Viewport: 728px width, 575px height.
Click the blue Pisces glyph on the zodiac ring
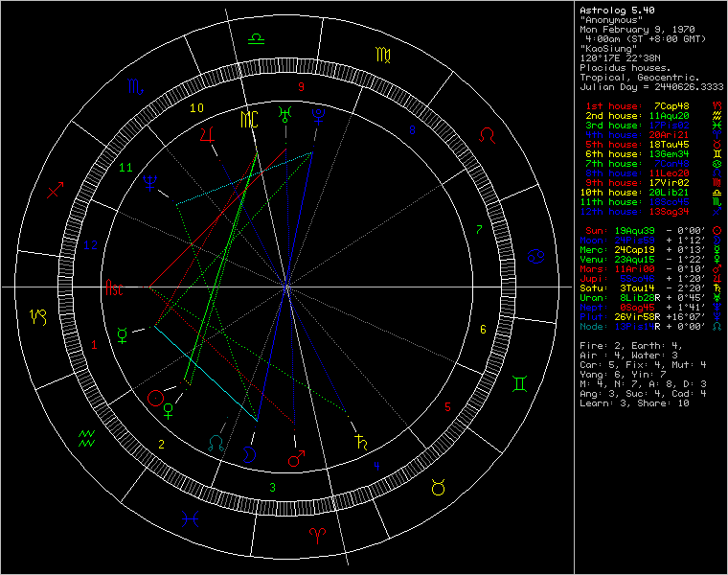click(x=191, y=518)
